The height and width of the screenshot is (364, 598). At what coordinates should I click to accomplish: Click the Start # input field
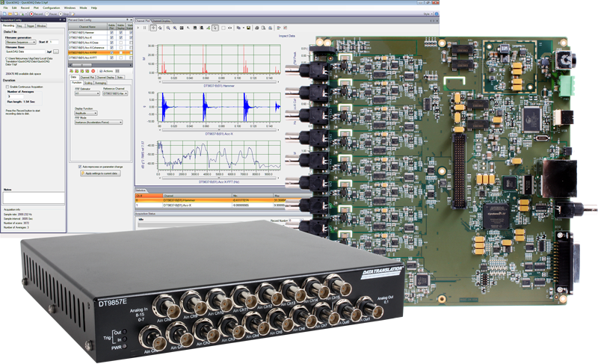coord(54,42)
